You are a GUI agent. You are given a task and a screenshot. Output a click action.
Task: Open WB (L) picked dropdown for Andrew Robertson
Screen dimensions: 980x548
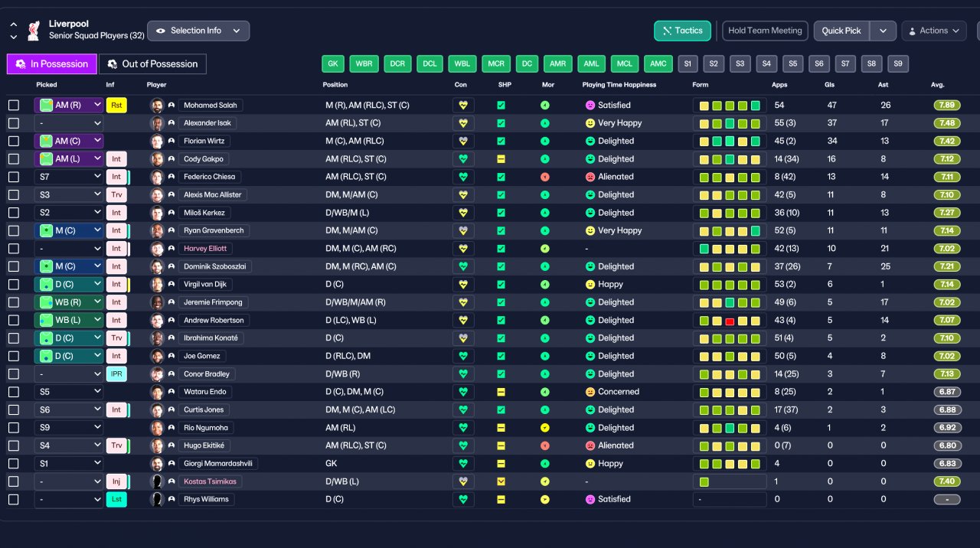tap(69, 320)
